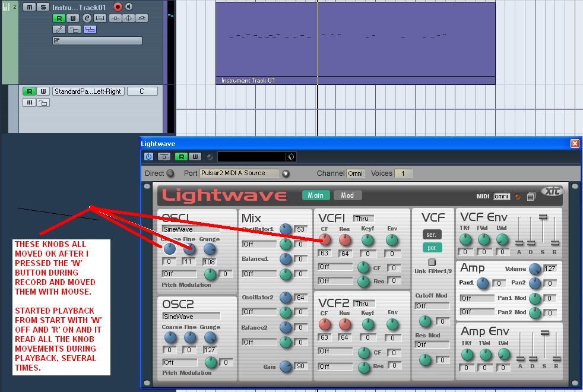The width and height of the screenshot is (583, 392).
Task: Click the copy preset icon beside MIDI omni
Action: point(531,197)
